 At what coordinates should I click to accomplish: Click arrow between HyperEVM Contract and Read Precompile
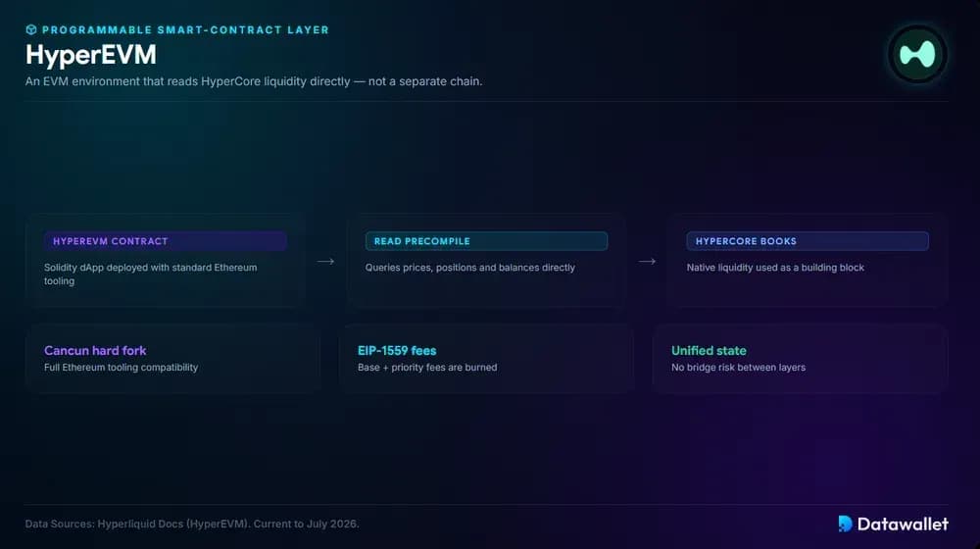pyautogui.click(x=325, y=261)
